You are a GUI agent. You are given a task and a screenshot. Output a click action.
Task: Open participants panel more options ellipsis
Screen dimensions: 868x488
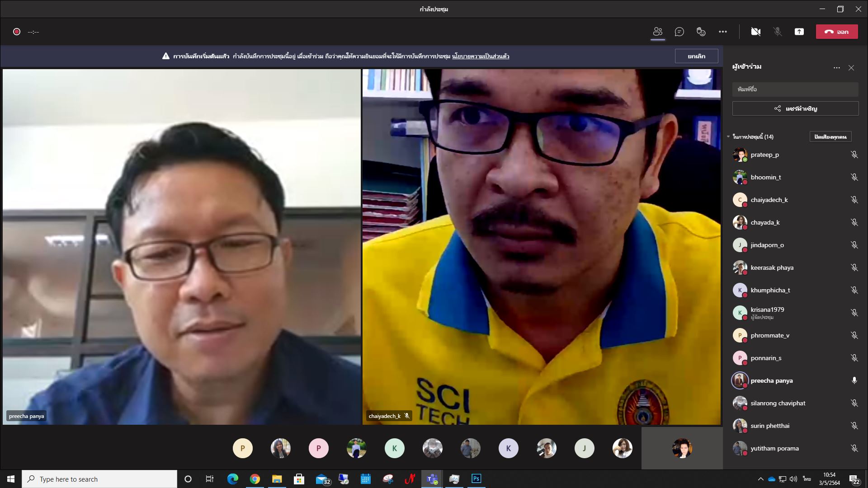tap(837, 68)
